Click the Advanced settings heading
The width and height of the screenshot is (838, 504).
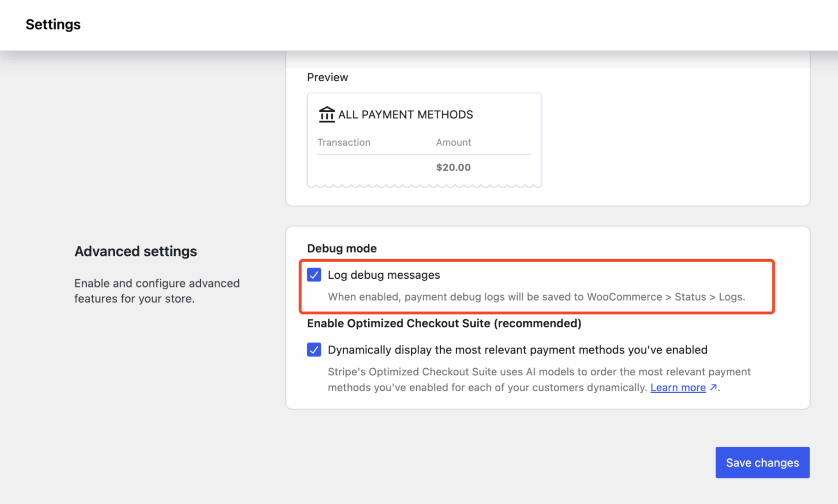pyautogui.click(x=135, y=251)
